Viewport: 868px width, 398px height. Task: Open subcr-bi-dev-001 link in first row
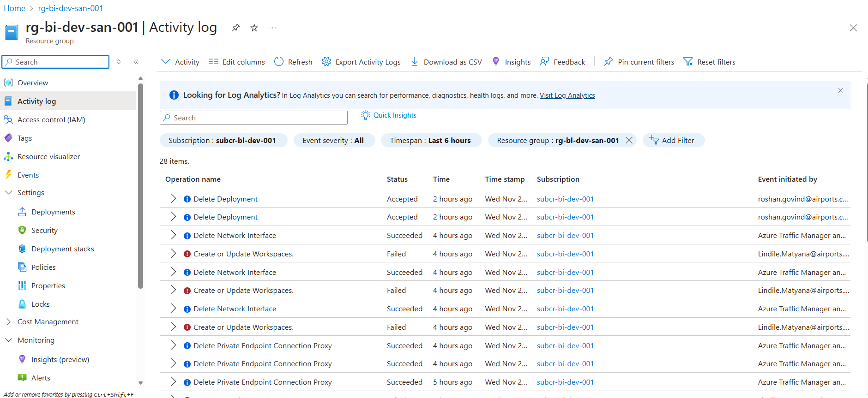(565, 199)
